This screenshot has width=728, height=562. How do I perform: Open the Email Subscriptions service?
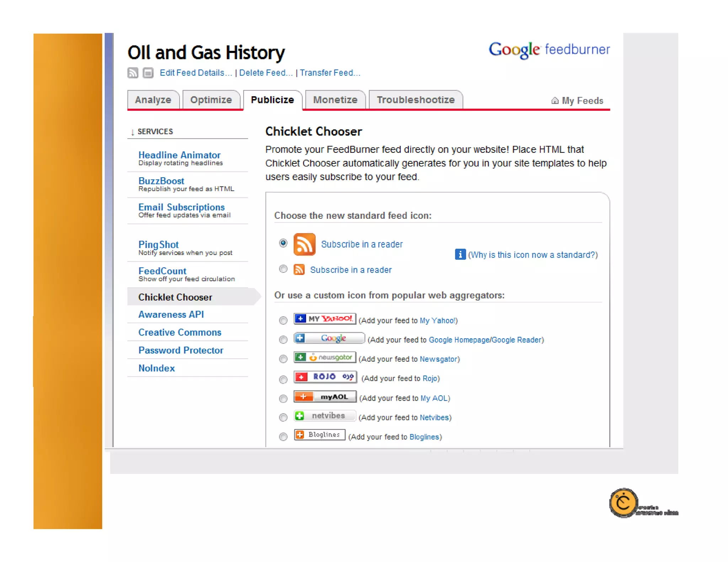pyautogui.click(x=181, y=207)
